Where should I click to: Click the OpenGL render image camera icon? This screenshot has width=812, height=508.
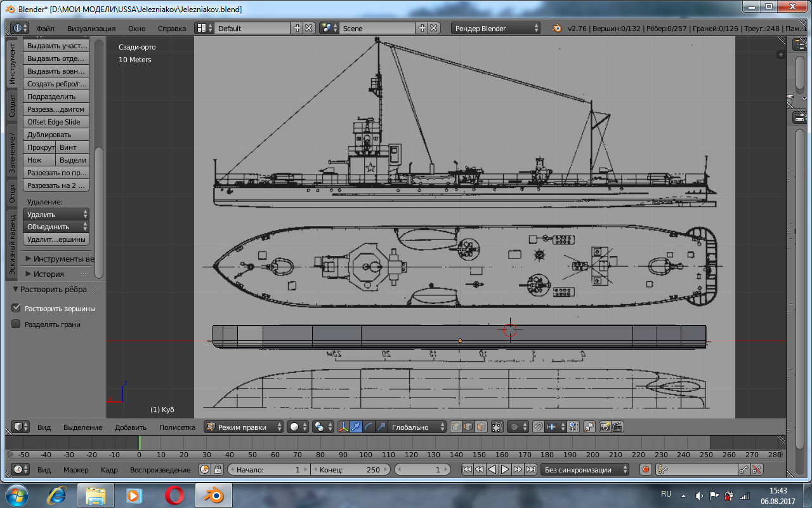click(x=605, y=427)
